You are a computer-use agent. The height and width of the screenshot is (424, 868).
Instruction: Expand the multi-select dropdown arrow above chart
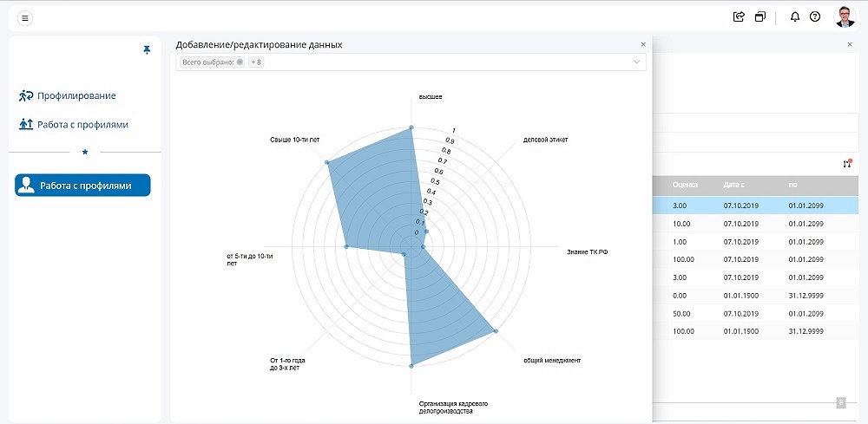(637, 62)
